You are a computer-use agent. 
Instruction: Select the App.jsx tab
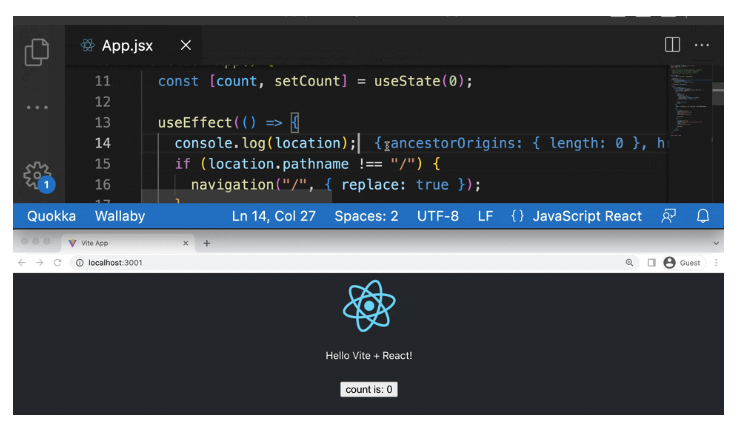coord(134,45)
